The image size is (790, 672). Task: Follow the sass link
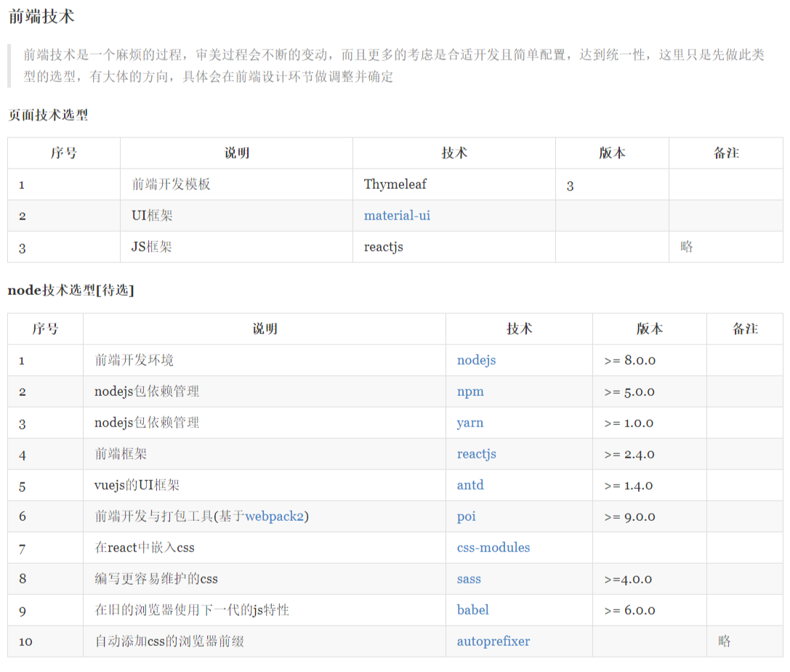(x=469, y=579)
